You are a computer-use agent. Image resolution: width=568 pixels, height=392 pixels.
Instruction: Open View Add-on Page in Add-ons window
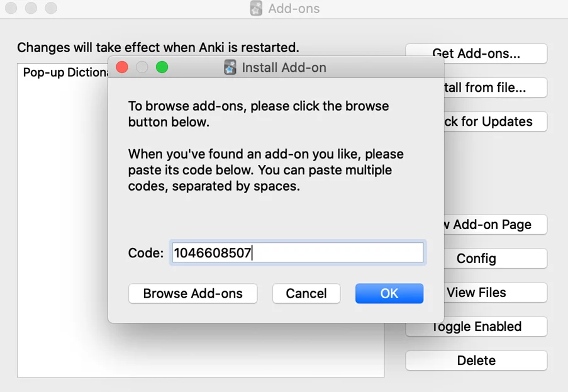(495, 225)
